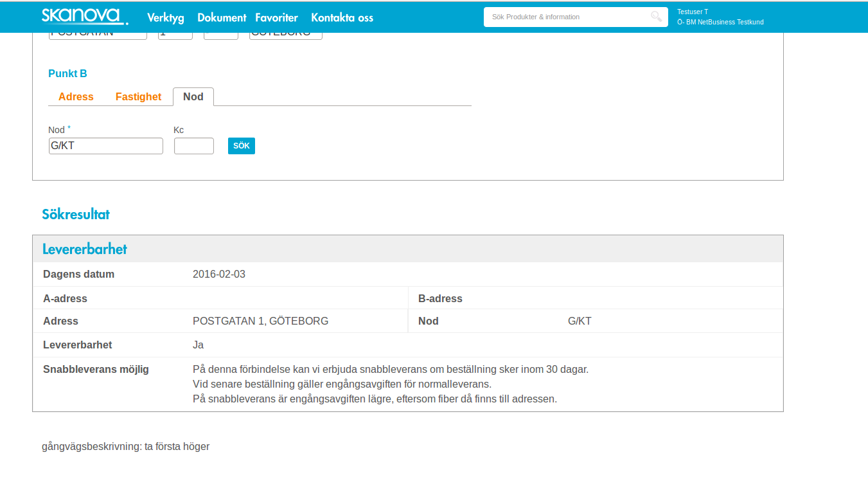The height and width of the screenshot is (486, 868).
Task: Click the search magnifier icon
Action: tap(656, 17)
